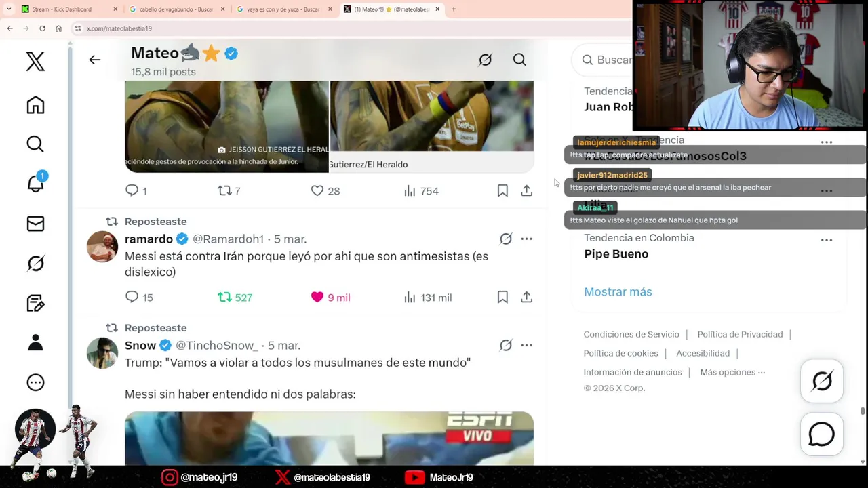Click browser back navigation arrow
The image size is (868, 488).
[9, 28]
